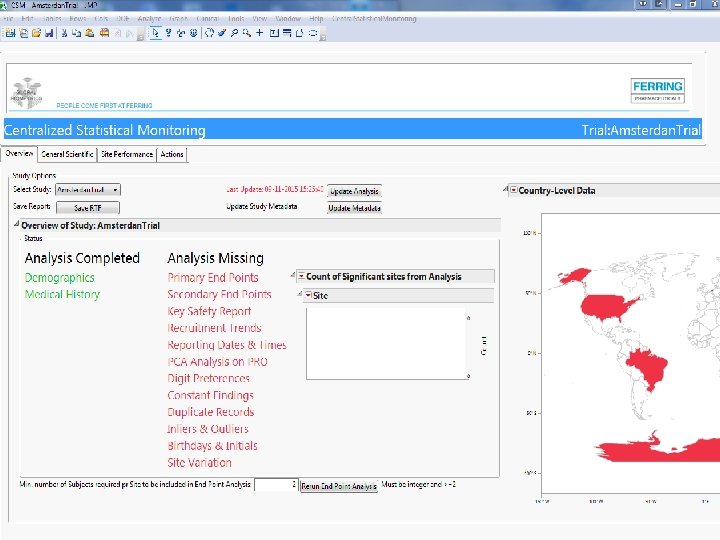Switch to the Actions tab
This screenshot has width=720, height=540.
[x=172, y=154]
